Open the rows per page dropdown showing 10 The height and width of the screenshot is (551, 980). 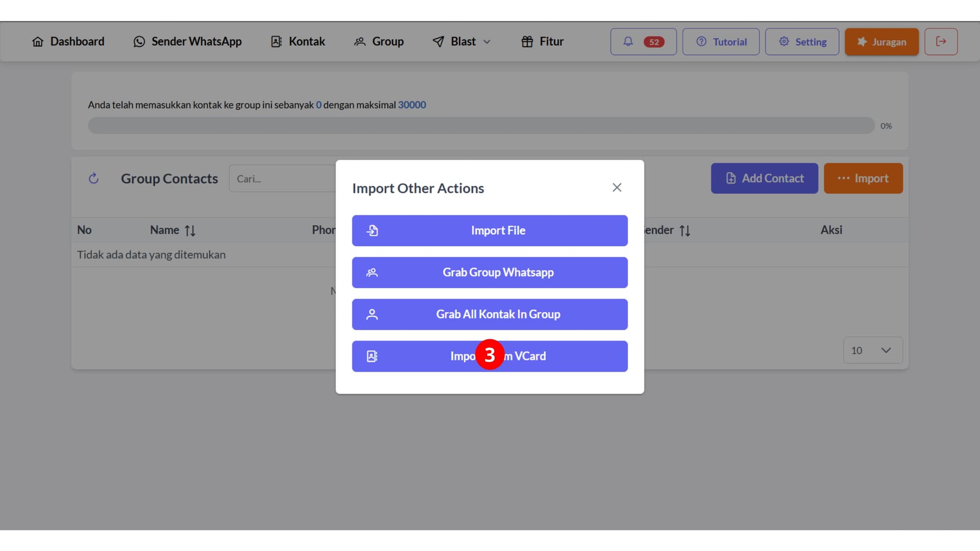tap(873, 350)
